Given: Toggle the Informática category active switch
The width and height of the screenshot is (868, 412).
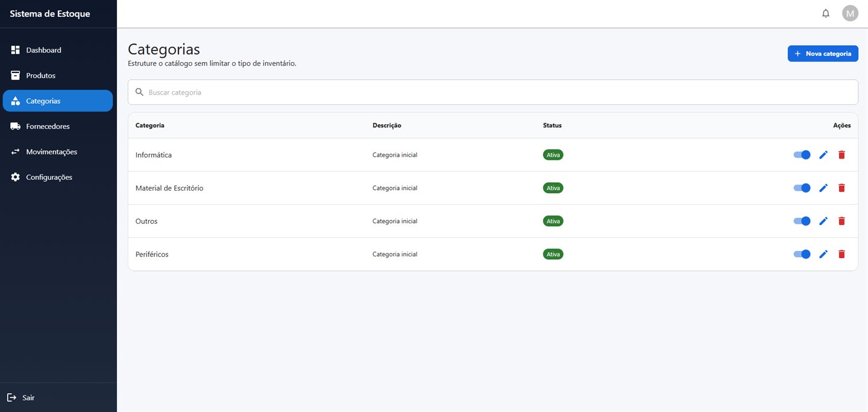Looking at the screenshot, I should [x=802, y=155].
